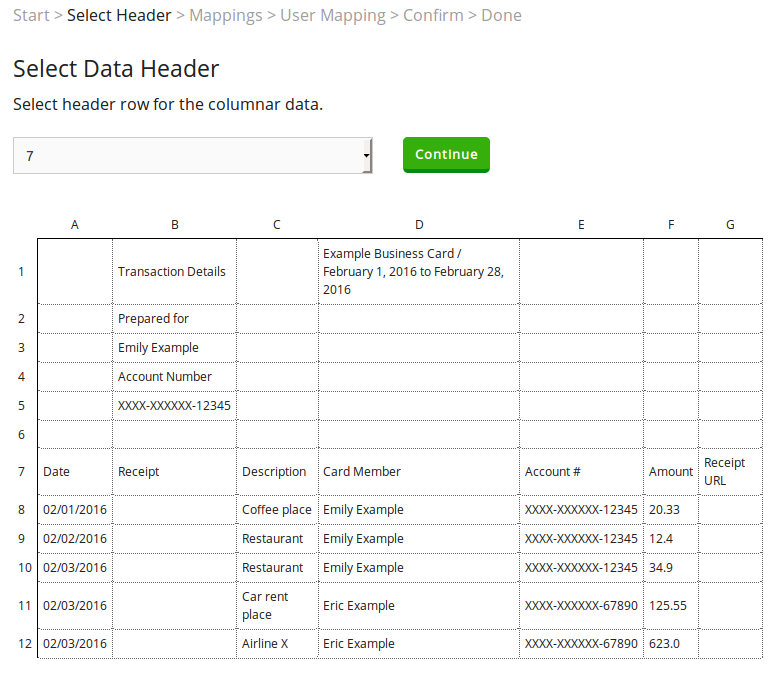Click column header letter A

point(75,225)
